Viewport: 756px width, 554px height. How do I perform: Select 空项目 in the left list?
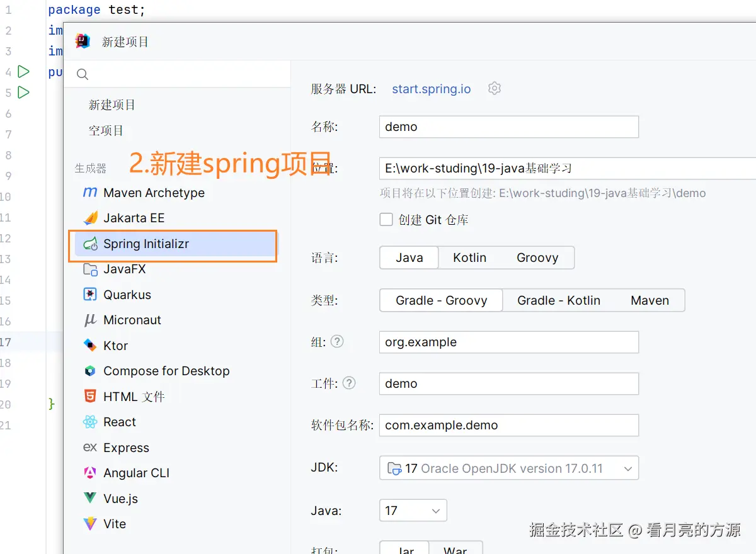click(106, 130)
